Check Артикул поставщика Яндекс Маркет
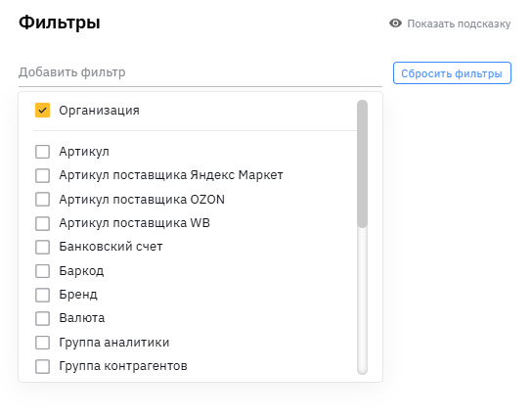This screenshot has height=417, width=532. [42, 175]
